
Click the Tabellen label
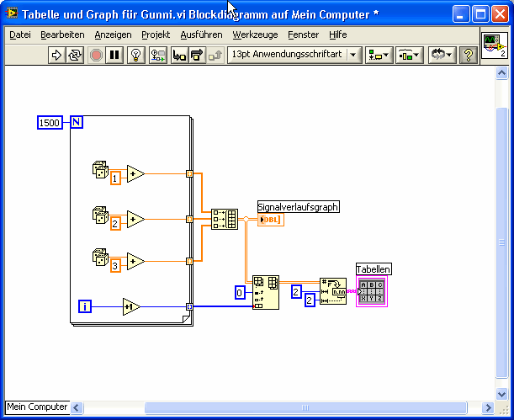(x=374, y=269)
